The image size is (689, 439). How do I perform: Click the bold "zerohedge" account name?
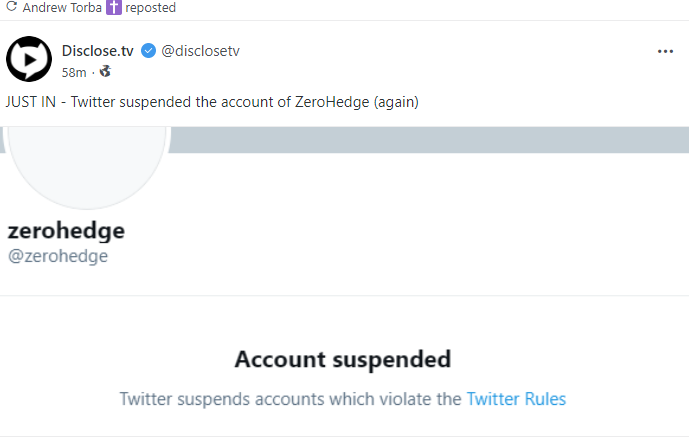(65, 231)
